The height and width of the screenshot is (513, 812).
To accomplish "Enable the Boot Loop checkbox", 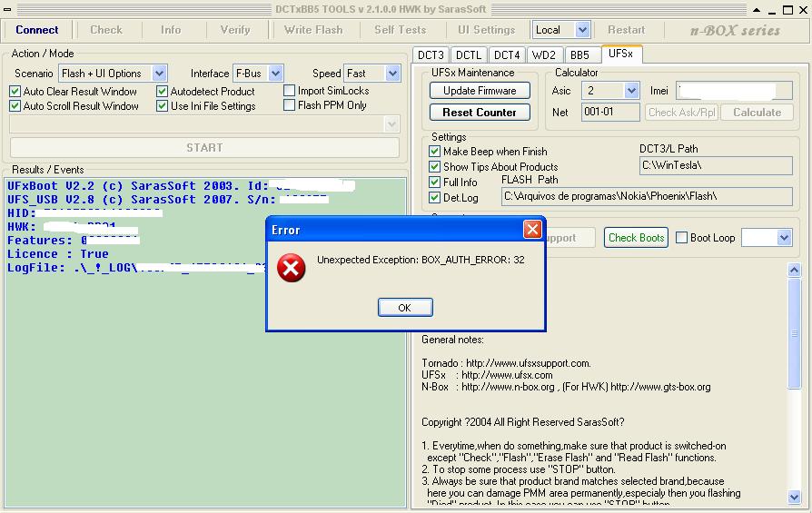I will coord(682,238).
